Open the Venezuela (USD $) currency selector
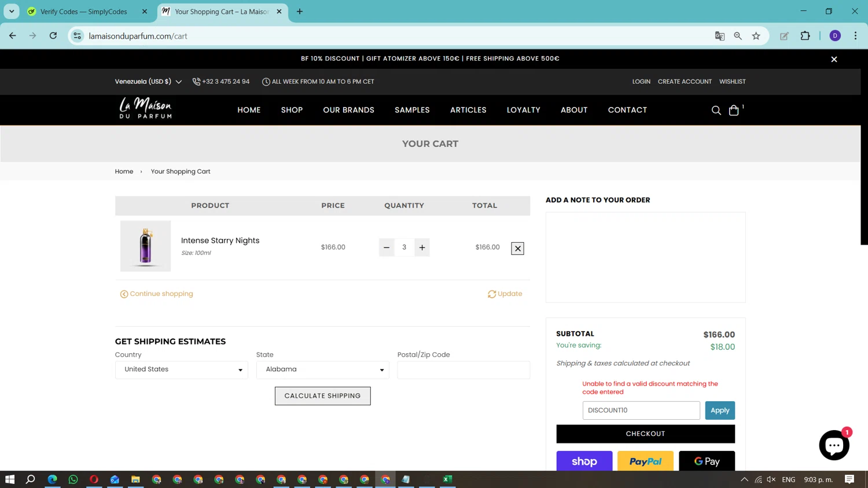The width and height of the screenshot is (868, 488). 148,82
